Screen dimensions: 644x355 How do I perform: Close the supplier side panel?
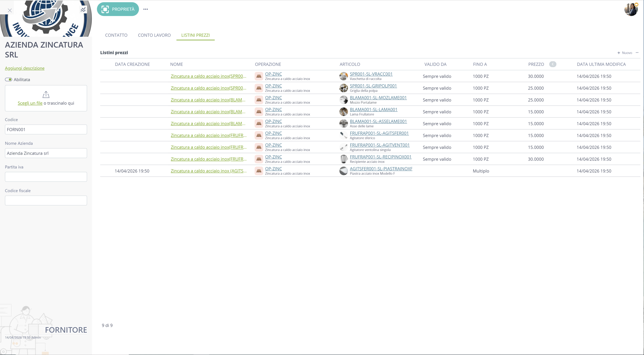[10, 10]
